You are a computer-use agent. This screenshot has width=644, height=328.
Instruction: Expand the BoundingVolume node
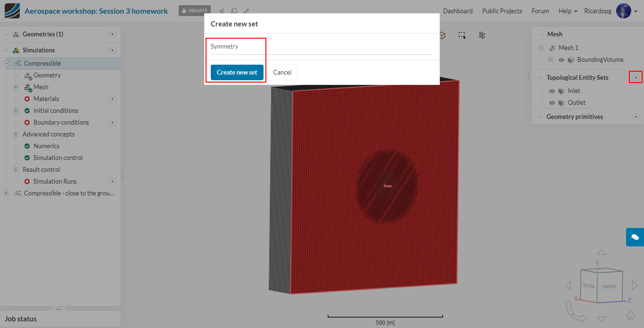click(550, 60)
